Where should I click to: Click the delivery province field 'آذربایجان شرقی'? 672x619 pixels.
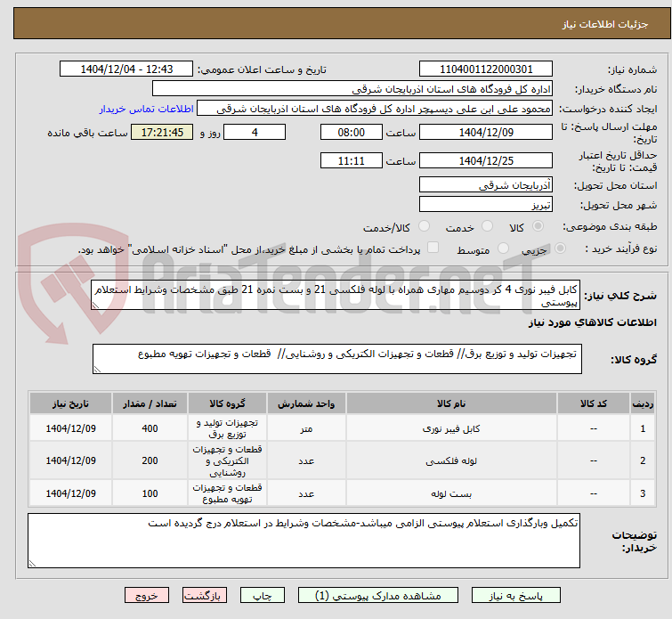click(486, 185)
